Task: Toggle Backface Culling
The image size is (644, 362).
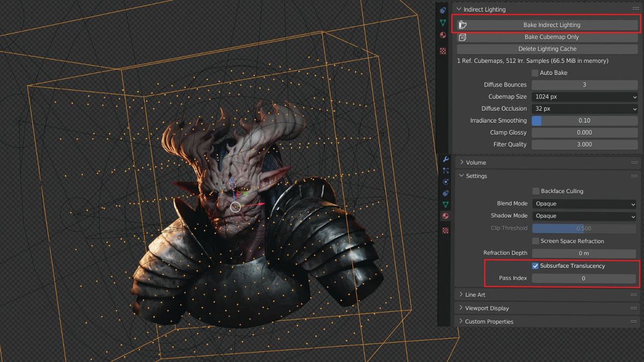Action: (x=535, y=191)
